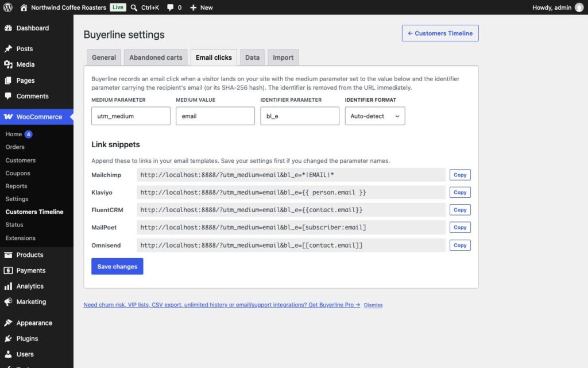
Task: Click the Dashboard gauge icon
Action: 8,28
